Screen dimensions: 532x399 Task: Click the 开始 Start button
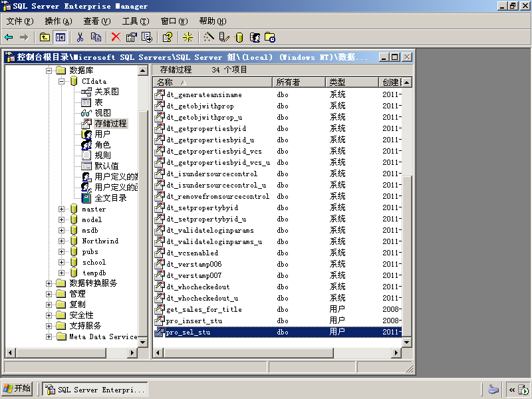click(x=17, y=388)
